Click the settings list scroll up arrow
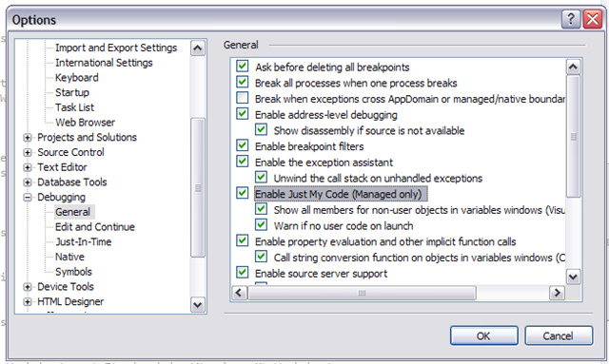Screen dimensions: 609x364 [x=573, y=67]
